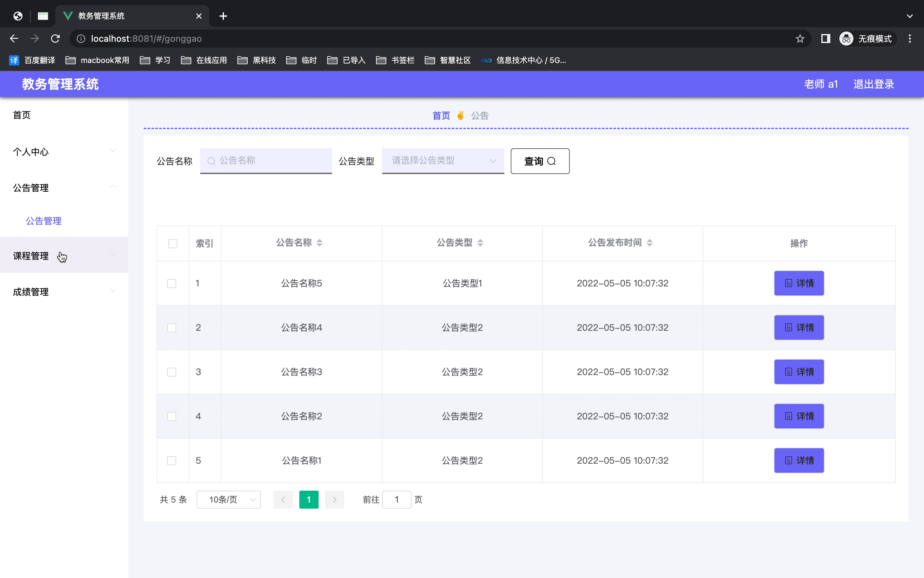
Task: Click the 无痕模式 incognito indicator
Action: (867, 39)
